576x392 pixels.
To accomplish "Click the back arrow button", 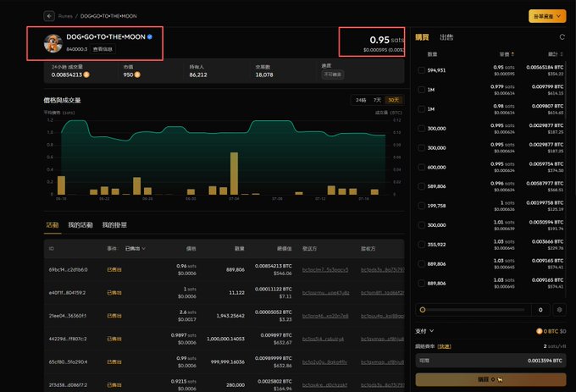I will (x=49, y=16).
